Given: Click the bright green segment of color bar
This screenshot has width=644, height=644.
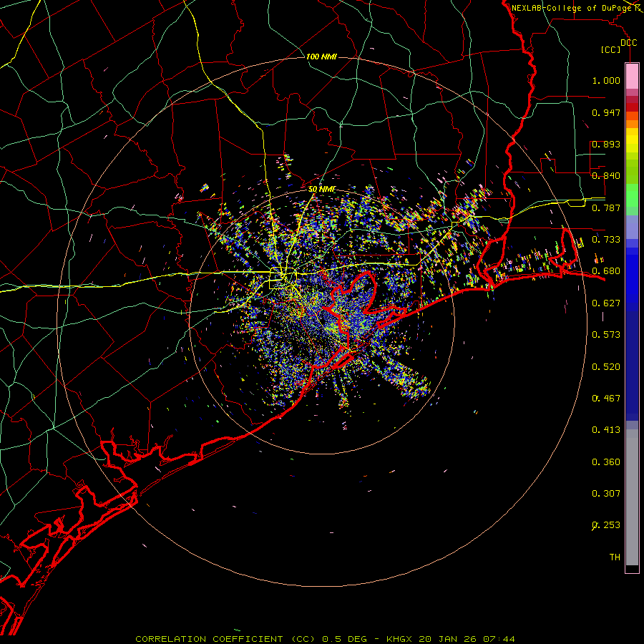Looking at the screenshot, I should pyautogui.click(x=632, y=195).
